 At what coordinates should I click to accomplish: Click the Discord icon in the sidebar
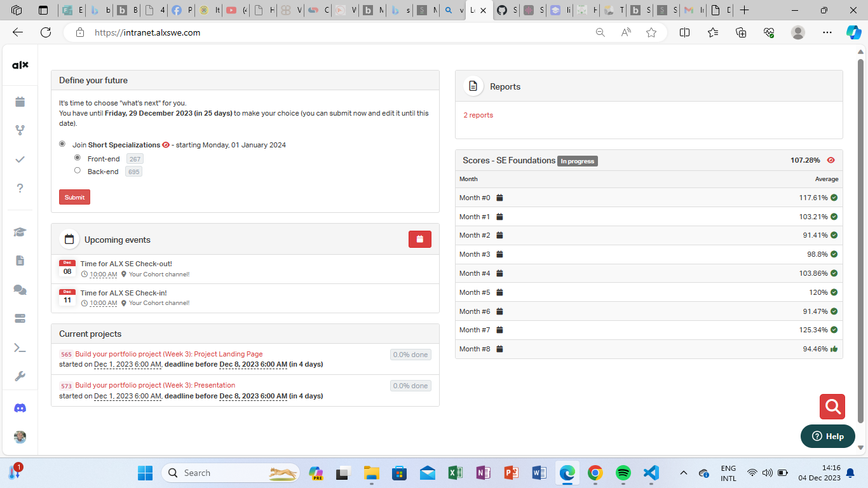tap(20, 408)
